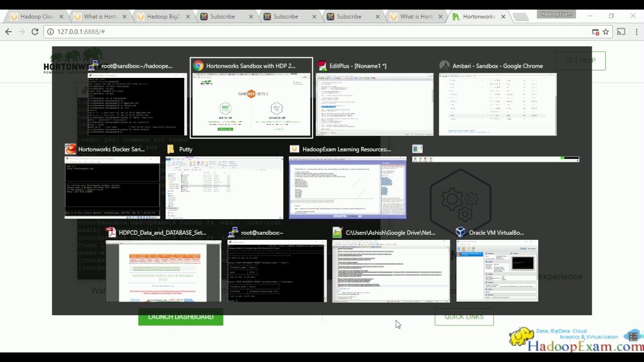
Task: Click Chrome's forward arrow
Action: (22, 32)
